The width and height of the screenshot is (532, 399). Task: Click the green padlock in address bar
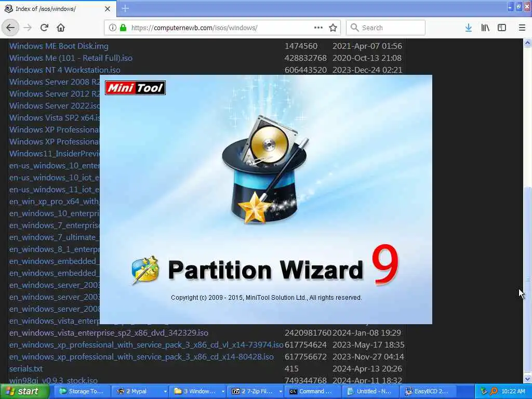(x=123, y=28)
